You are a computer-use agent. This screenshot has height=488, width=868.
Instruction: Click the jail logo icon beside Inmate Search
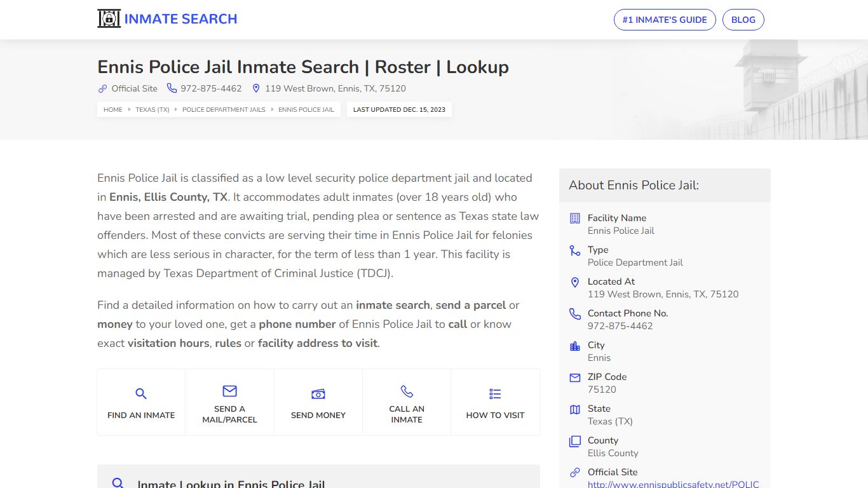click(109, 19)
